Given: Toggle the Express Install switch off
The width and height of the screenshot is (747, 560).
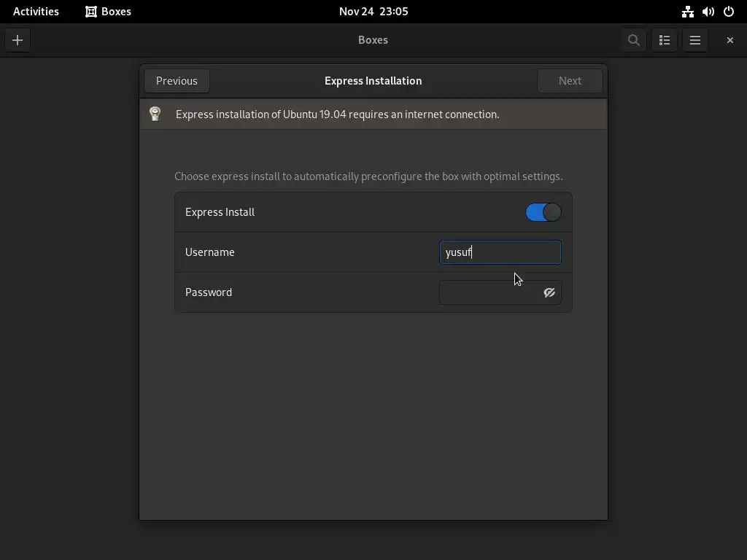Looking at the screenshot, I should [x=543, y=212].
